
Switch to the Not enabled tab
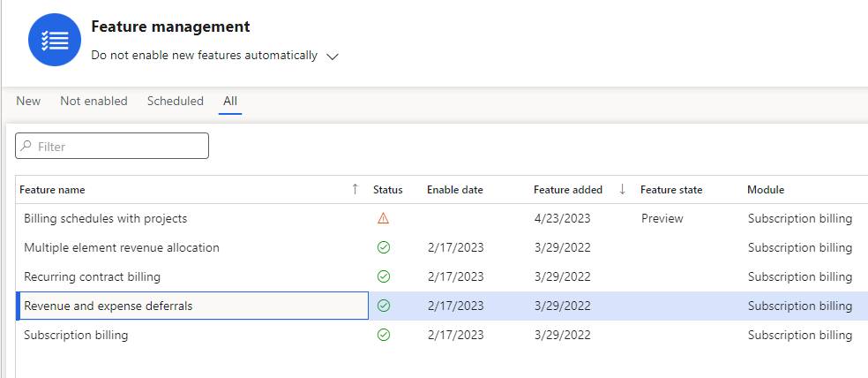(x=94, y=102)
